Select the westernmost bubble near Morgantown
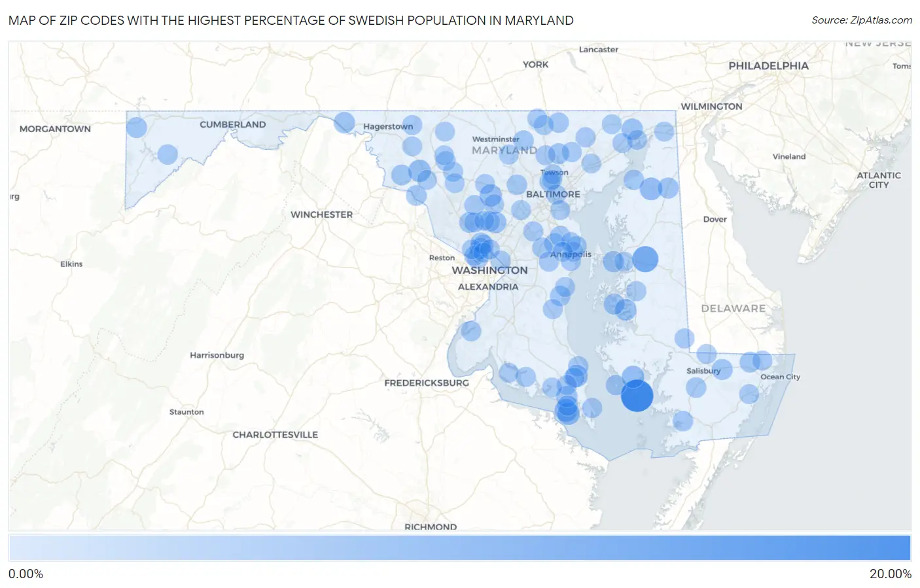This screenshot has width=920, height=588. pos(136,127)
